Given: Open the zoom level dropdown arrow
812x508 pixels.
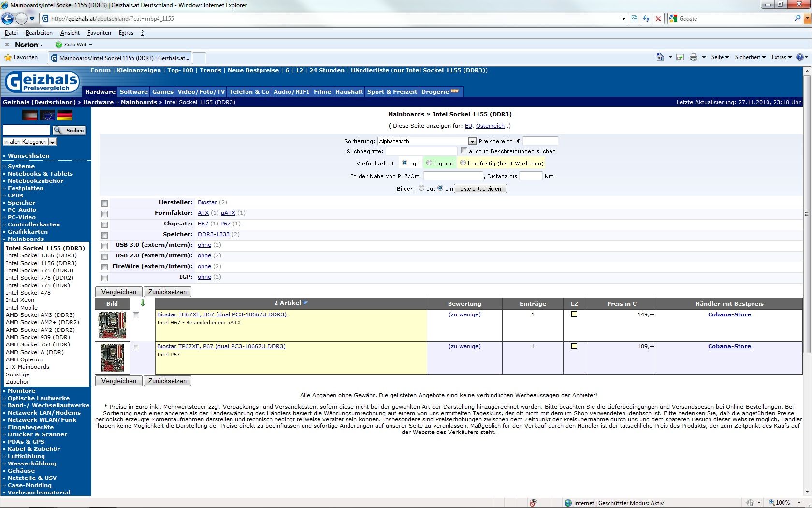Looking at the screenshot, I should pyautogui.click(x=799, y=503).
